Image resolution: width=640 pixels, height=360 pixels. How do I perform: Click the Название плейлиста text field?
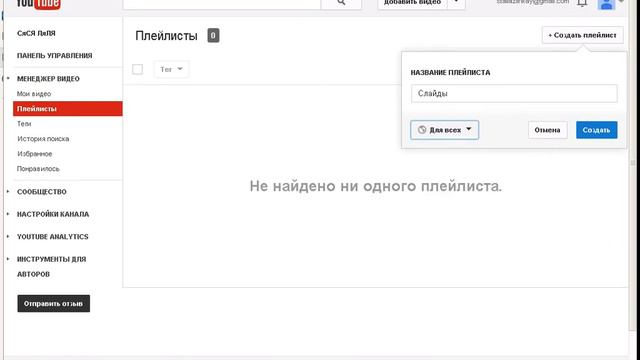514,93
